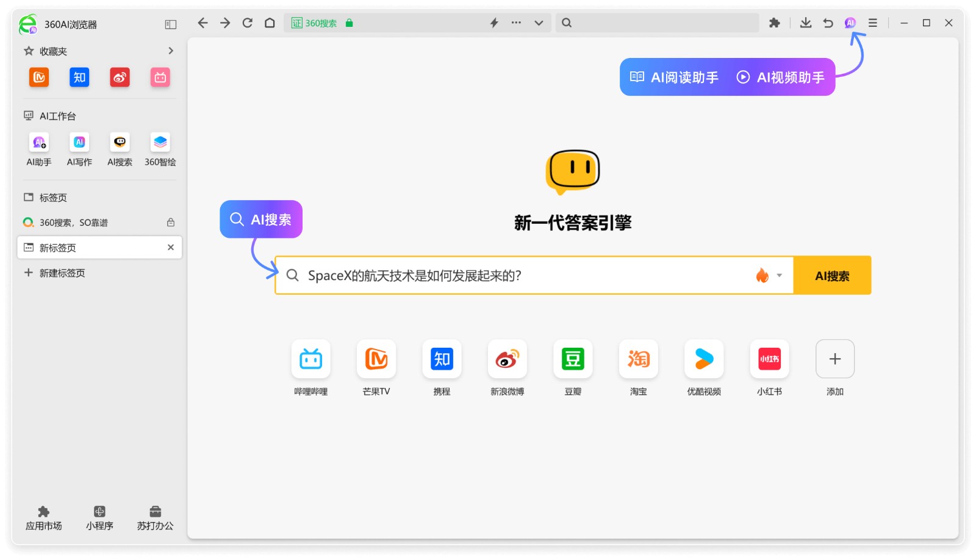Open the 哔哩哔哩 quick link
Screen dimensions: 976x560
click(310, 359)
